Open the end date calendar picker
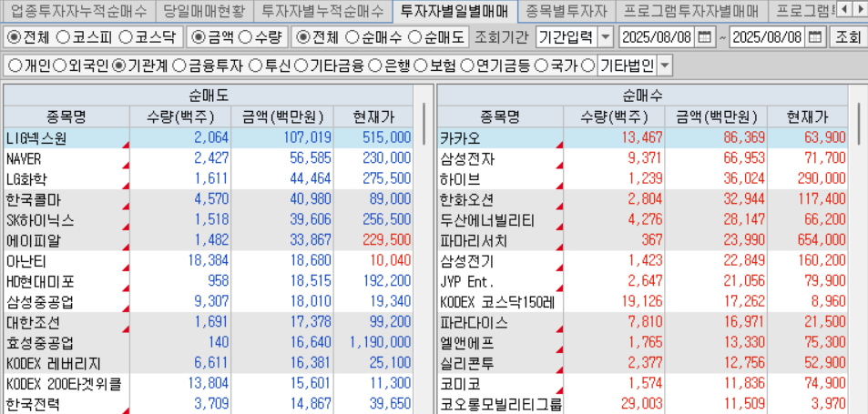The height and width of the screenshot is (414, 868). point(814,37)
